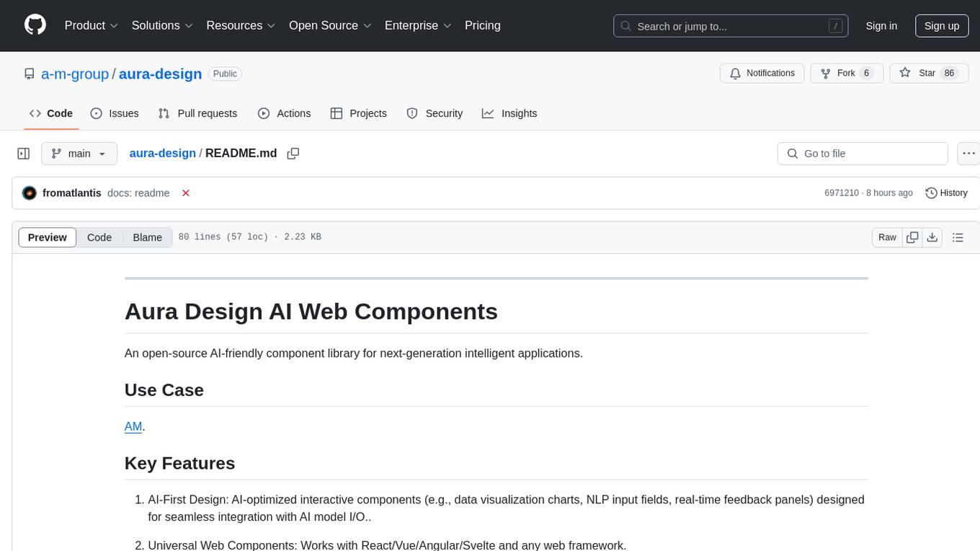Screen dimensions: 980x551
Task: Open the Security tab
Action: [435, 113]
